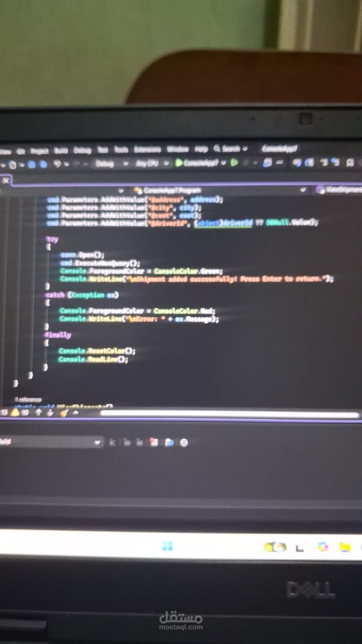Open the Build menu

coord(61,150)
